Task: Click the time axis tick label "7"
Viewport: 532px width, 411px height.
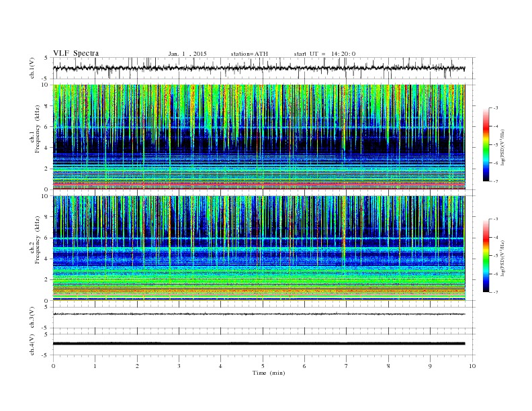Action: [346, 366]
